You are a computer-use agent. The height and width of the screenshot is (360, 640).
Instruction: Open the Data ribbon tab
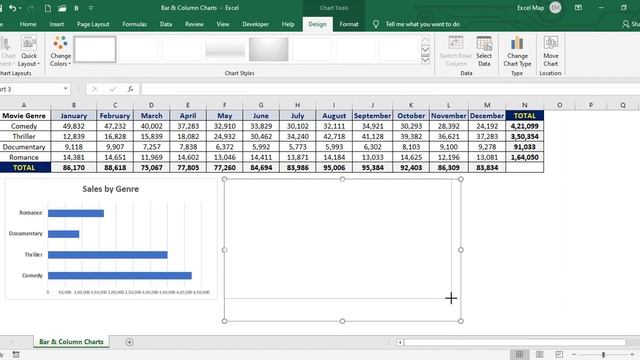tap(166, 24)
